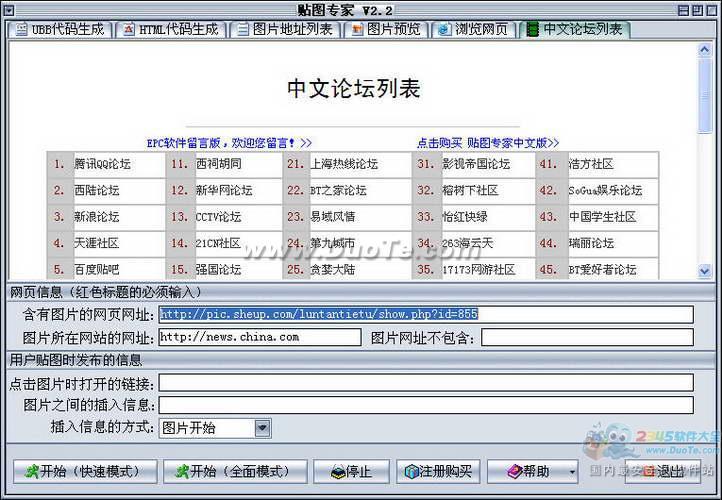Open 浩方社区 forum entry
The width and height of the screenshot is (722, 500).
click(591, 164)
